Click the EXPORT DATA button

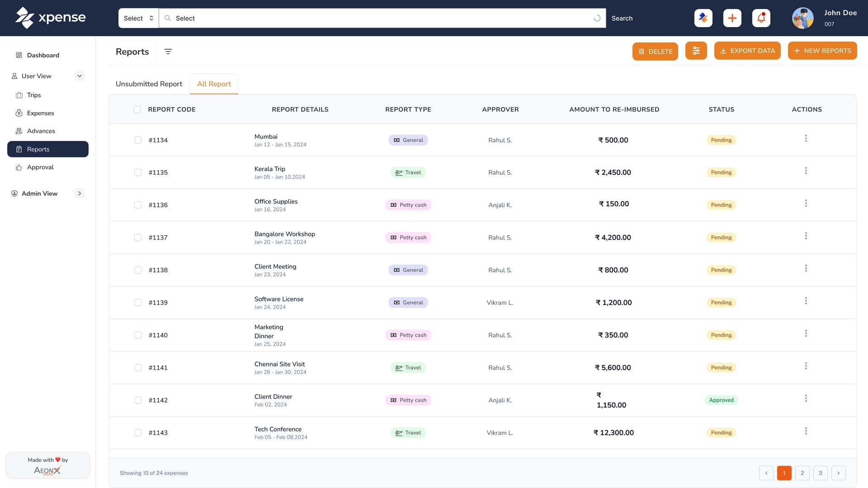tap(747, 51)
